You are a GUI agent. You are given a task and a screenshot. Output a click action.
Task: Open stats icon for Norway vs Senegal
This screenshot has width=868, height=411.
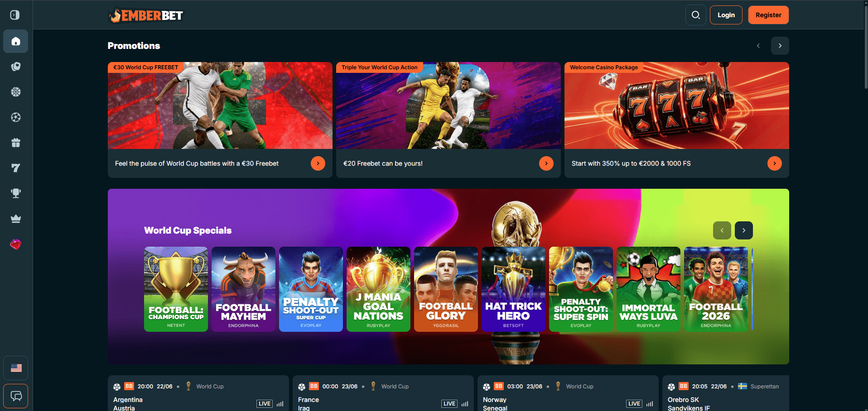click(x=650, y=404)
